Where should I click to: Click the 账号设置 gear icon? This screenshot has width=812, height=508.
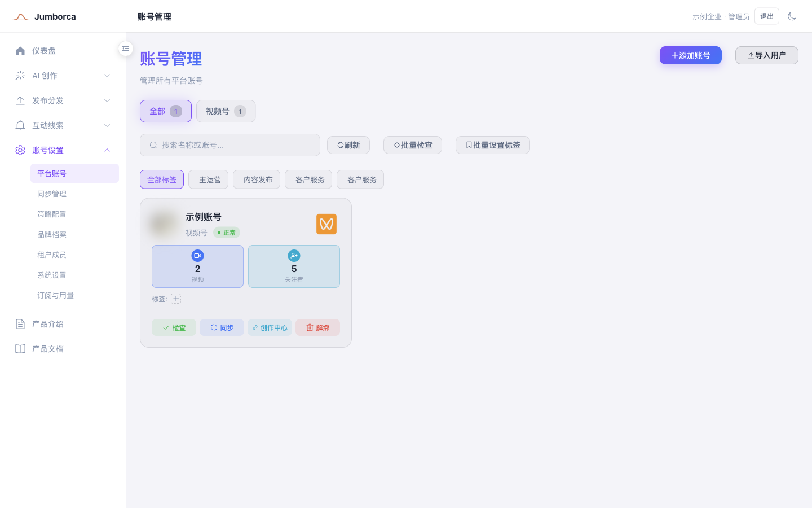tap(20, 150)
